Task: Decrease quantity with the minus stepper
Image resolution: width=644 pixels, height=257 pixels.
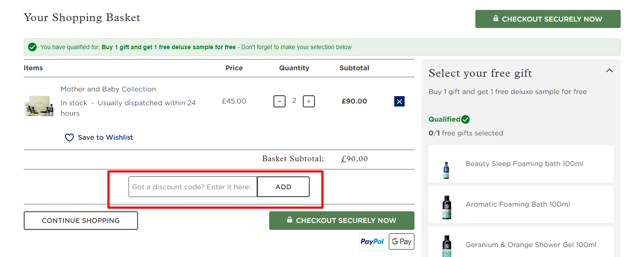Action: point(279,101)
